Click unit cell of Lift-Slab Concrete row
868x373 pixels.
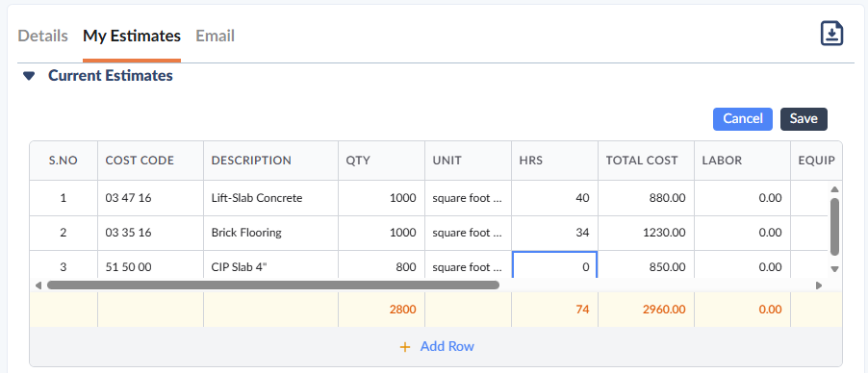click(468, 198)
